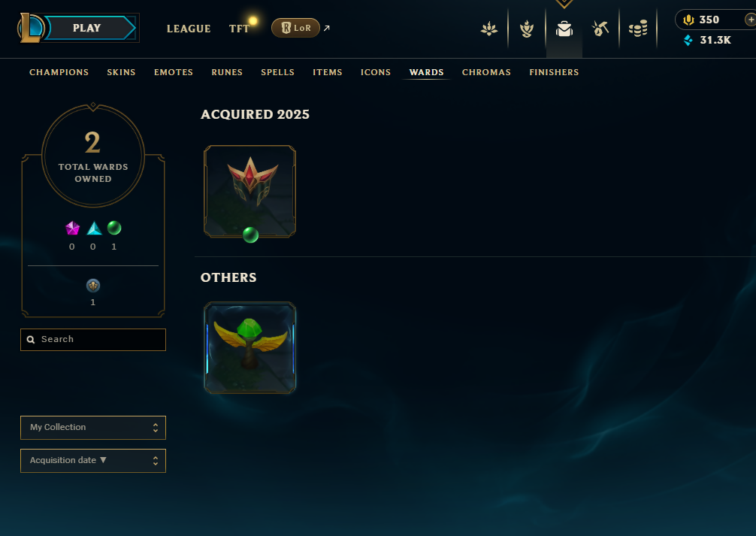This screenshot has width=756, height=536.
Task: Click the League logo emblem
Action: [32, 28]
